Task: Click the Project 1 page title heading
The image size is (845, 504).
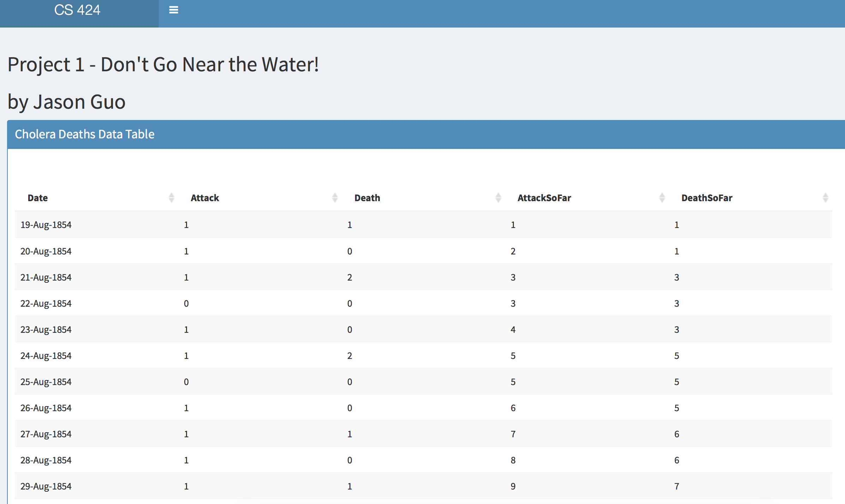Action: tap(163, 65)
